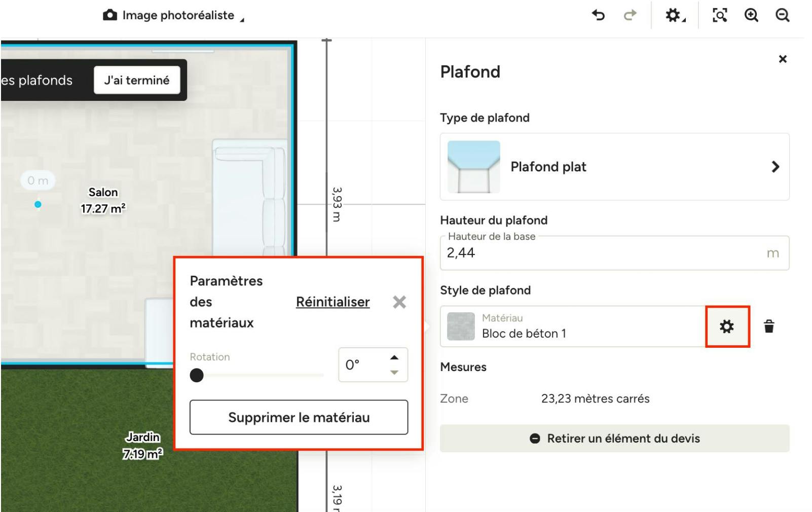This screenshot has width=812, height=512.
Task: Close the Plafond side panel
Action: click(x=783, y=59)
